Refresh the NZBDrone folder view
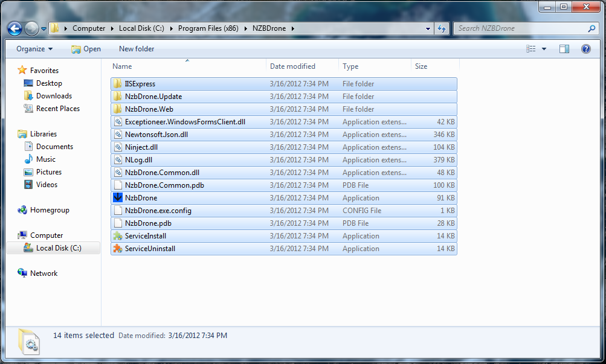The width and height of the screenshot is (606, 364). coord(442,28)
